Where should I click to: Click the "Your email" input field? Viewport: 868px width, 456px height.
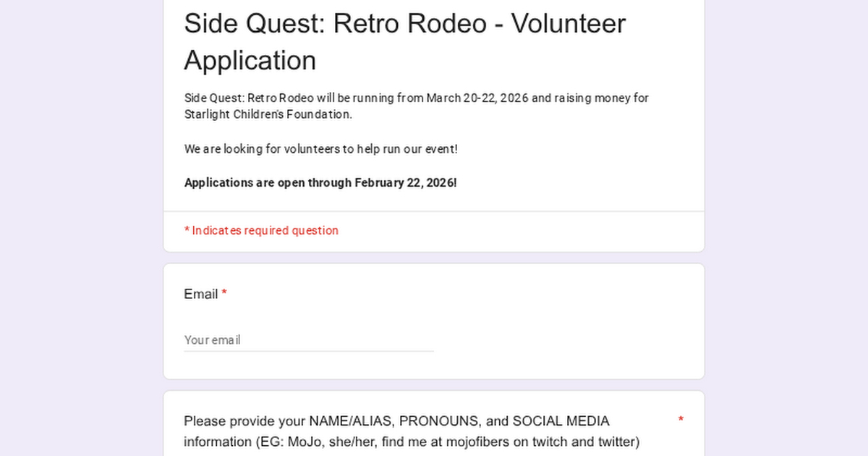[309, 340]
